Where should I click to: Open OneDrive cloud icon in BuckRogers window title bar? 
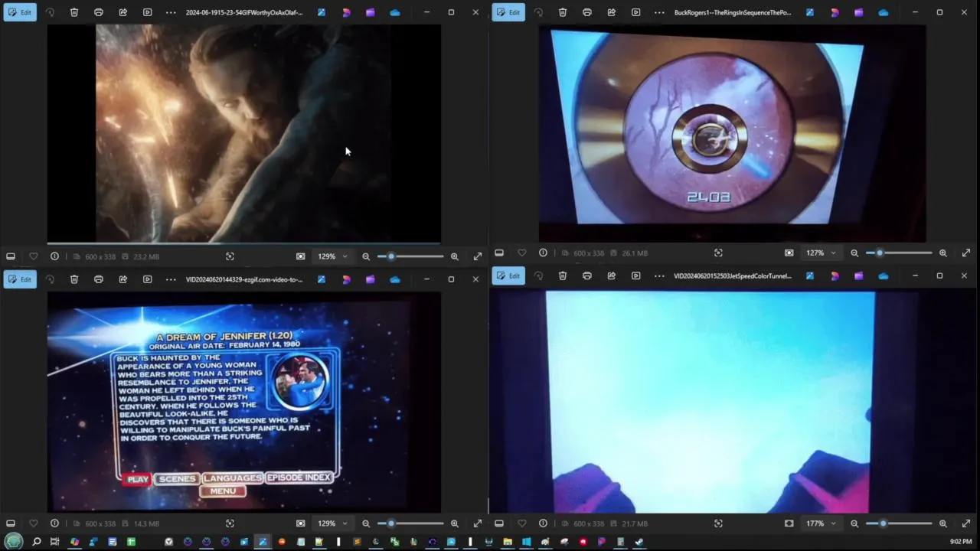click(x=884, y=12)
